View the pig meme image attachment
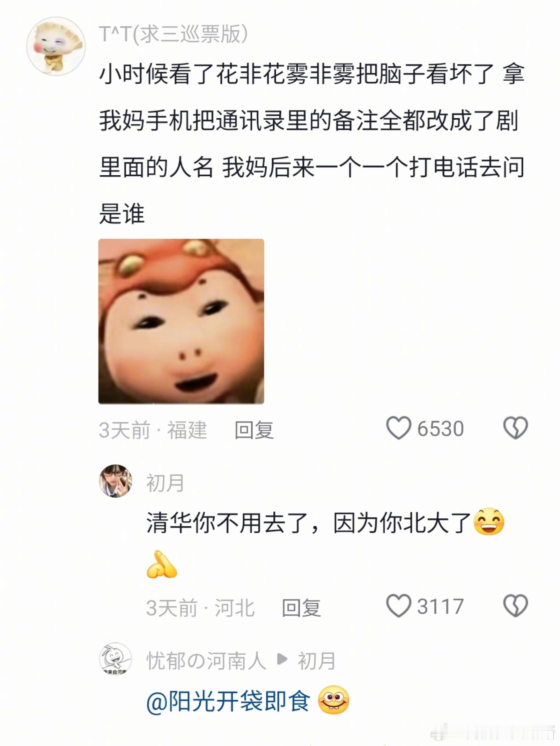560x746 pixels. pos(181,321)
